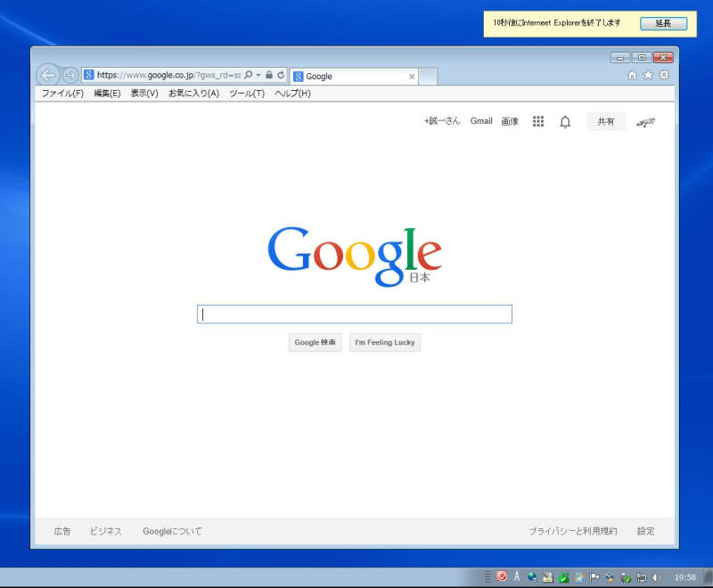Click the IME pad pencil tray icon
This screenshot has height=588, width=713.
548,577
